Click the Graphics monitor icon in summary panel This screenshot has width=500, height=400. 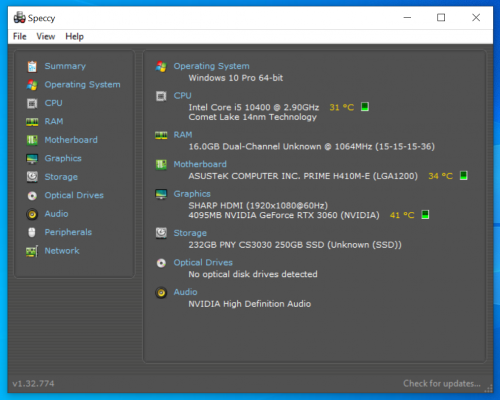point(161,194)
